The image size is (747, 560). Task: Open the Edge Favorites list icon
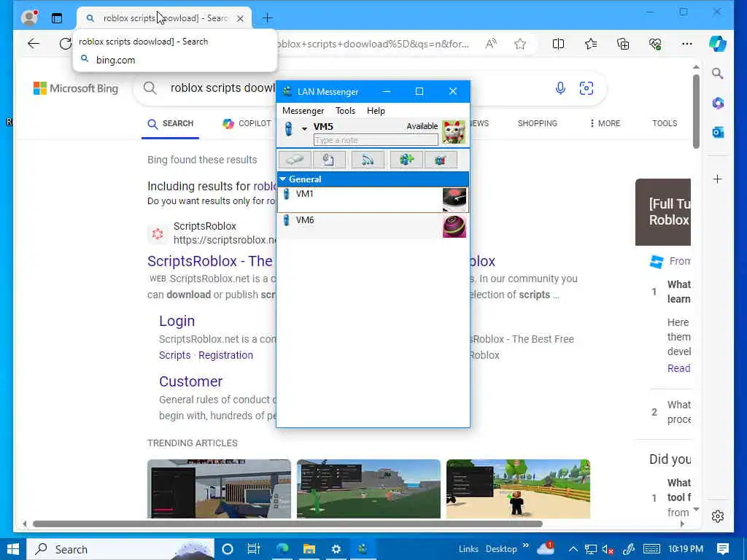pos(591,44)
